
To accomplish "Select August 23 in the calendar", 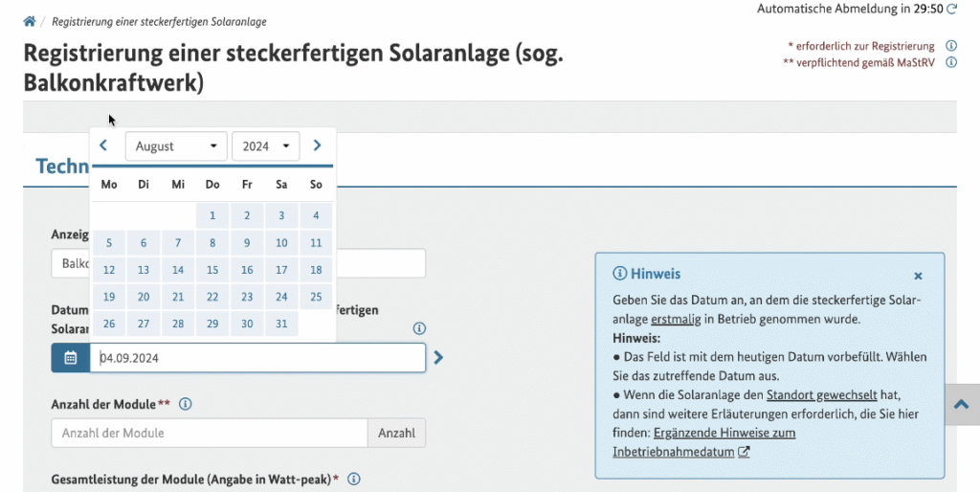I will tap(247, 297).
